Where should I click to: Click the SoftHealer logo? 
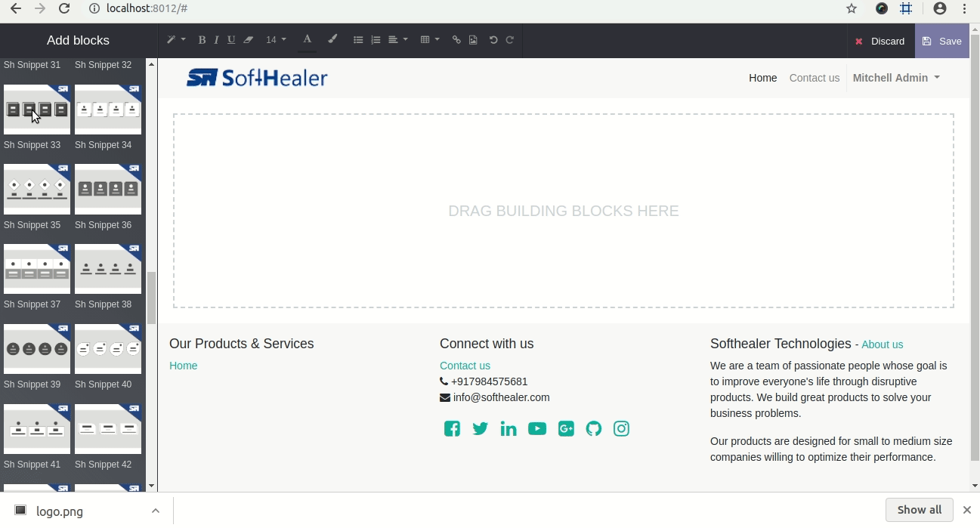[257, 78]
